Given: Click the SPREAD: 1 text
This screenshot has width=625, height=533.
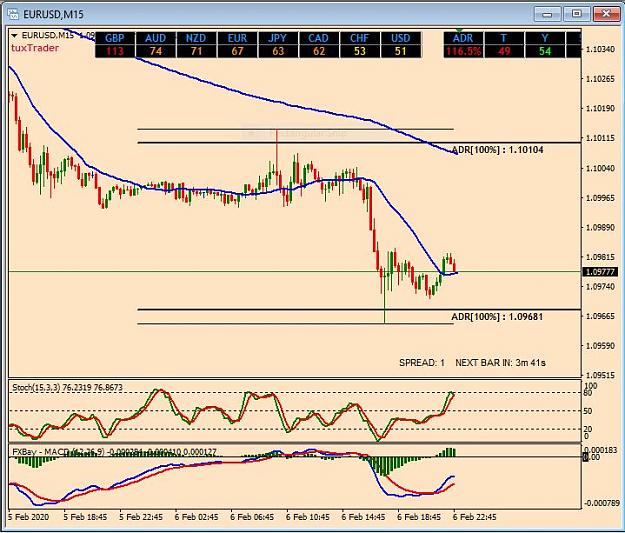Looking at the screenshot, I should click(422, 363).
